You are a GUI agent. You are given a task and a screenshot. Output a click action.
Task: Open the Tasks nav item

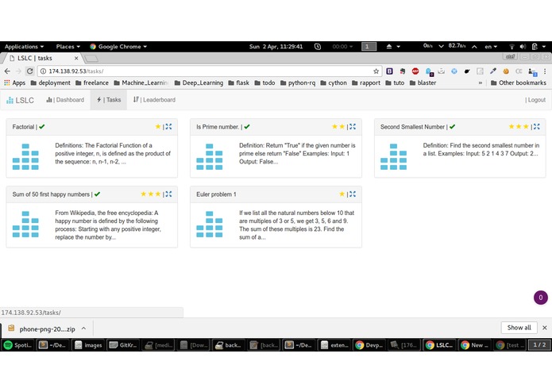(x=109, y=100)
